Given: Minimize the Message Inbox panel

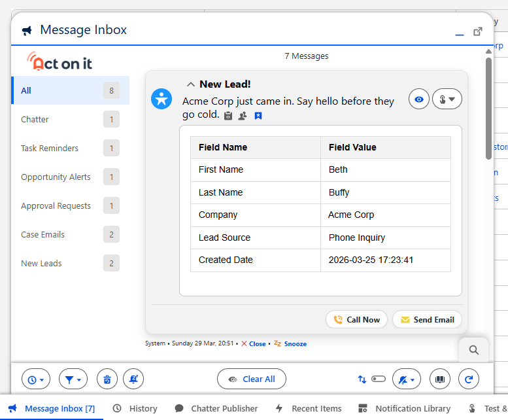Looking at the screenshot, I should [460, 35].
